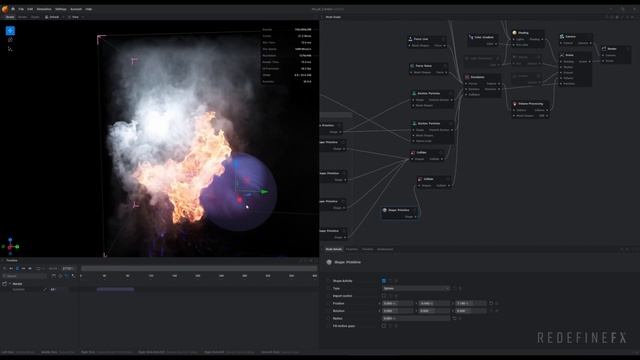
Task: Switch to the Scene workspace tab
Action: (x=10, y=17)
